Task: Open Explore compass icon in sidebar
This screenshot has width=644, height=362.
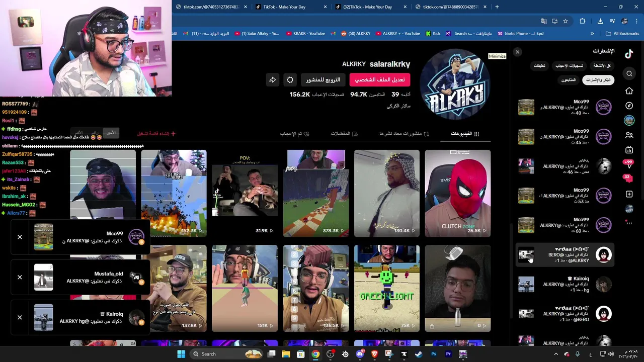Action: click(x=629, y=106)
